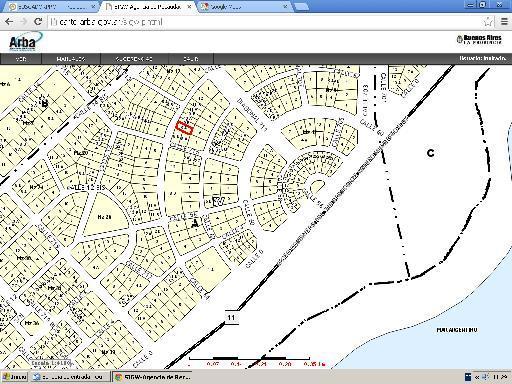
Task: Open the VER menu
Action: coord(21,59)
